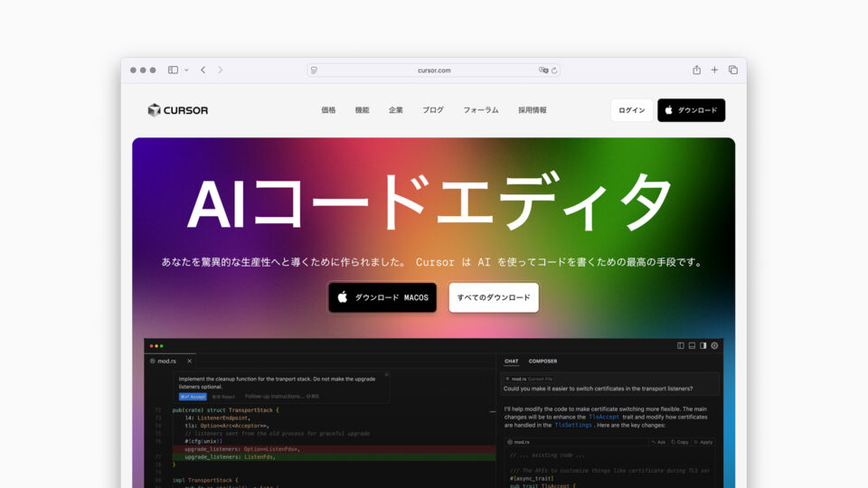Click the translate icon in the address bar
Screen dimensions: 868x488
tap(543, 70)
